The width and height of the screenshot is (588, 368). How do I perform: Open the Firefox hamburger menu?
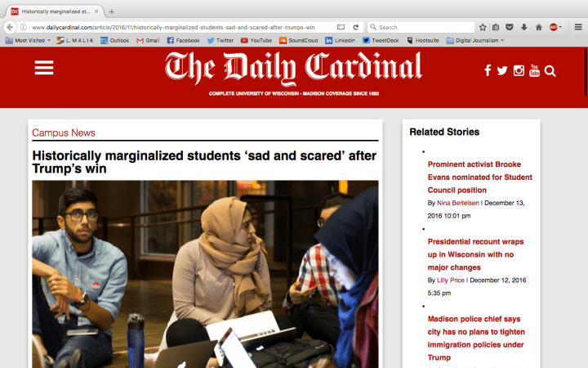[x=577, y=27]
